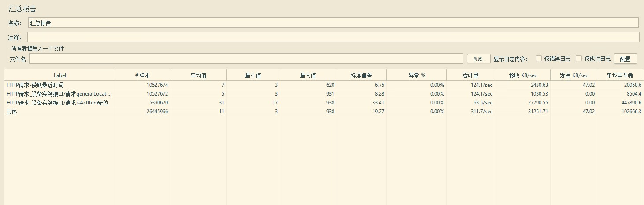
Task: Focus the 名称 input field
Action: (x=333, y=22)
